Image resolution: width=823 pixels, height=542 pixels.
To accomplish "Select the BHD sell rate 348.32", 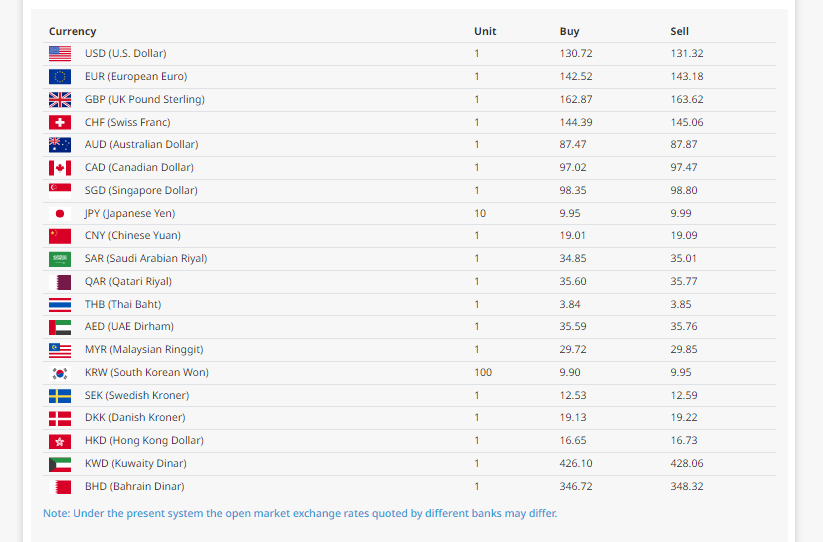I will pos(687,486).
